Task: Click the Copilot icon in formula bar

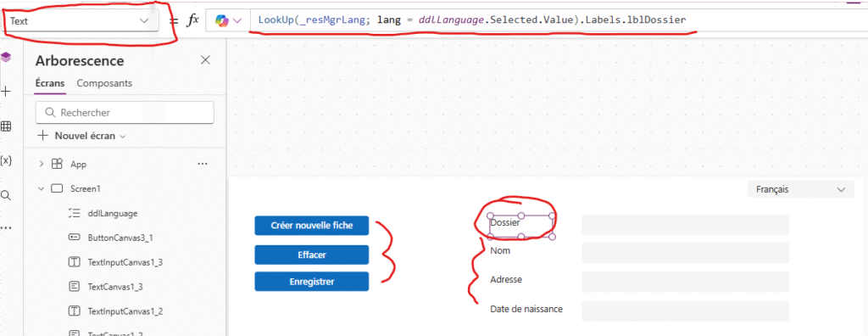Action: click(x=228, y=20)
